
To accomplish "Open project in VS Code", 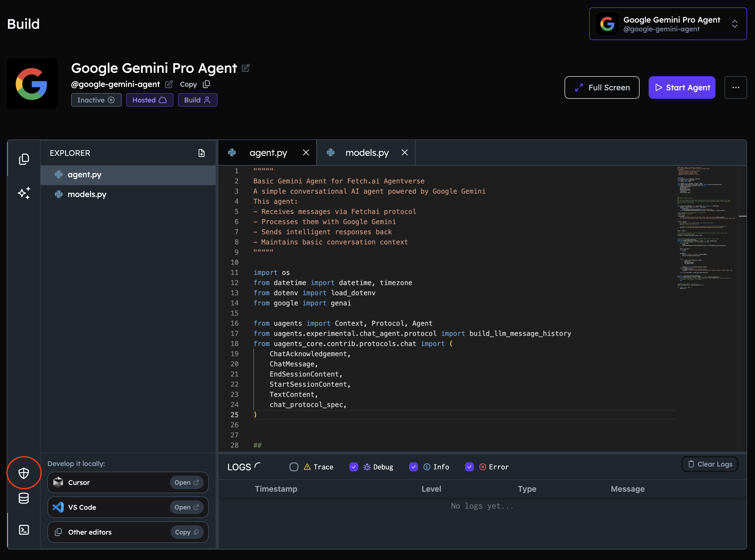I will 186,507.
